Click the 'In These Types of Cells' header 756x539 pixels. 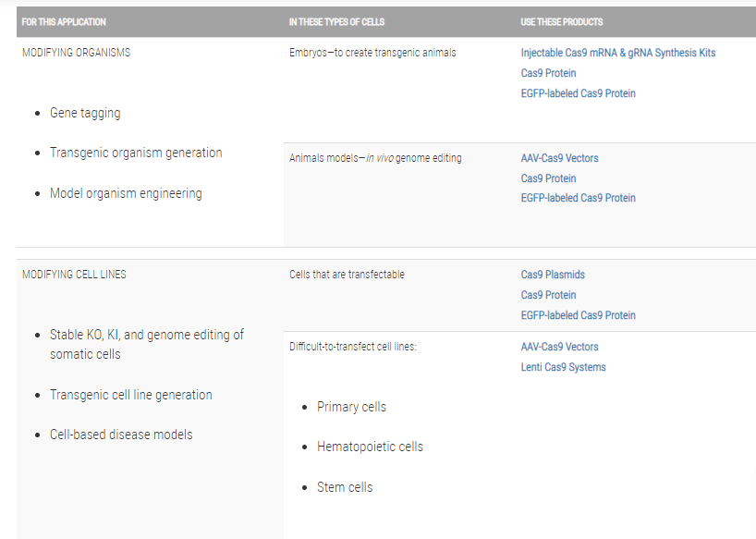(x=336, y=21)
